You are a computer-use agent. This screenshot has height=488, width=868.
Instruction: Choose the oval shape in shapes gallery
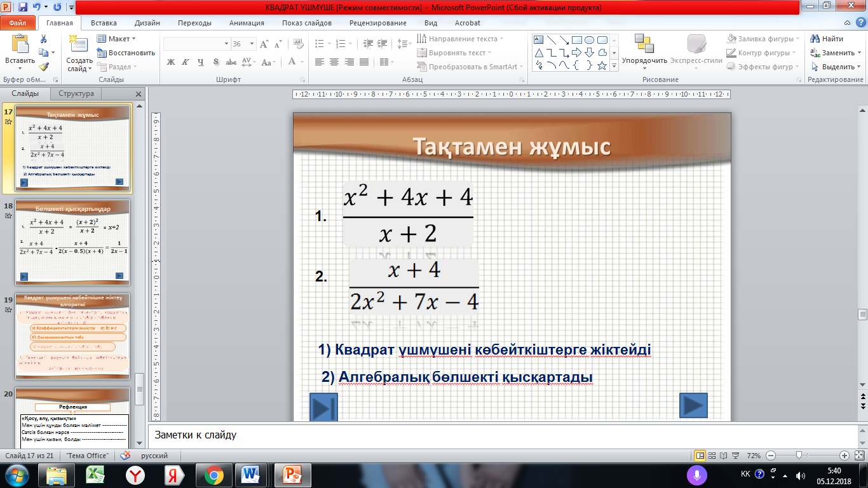point(589,40)
